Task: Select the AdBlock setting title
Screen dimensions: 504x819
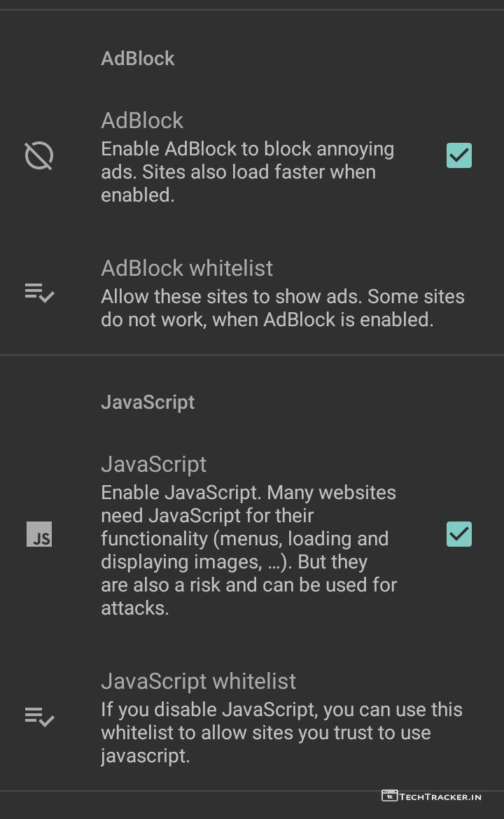Action: (x=142, y=120)
